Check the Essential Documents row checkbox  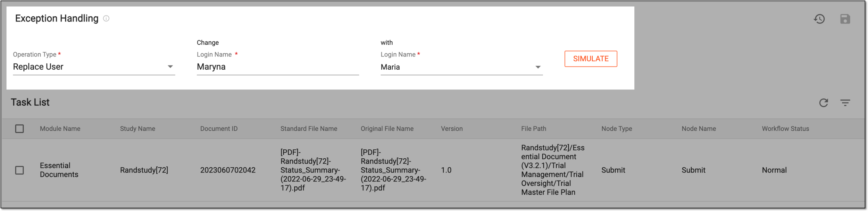point(19,170)
